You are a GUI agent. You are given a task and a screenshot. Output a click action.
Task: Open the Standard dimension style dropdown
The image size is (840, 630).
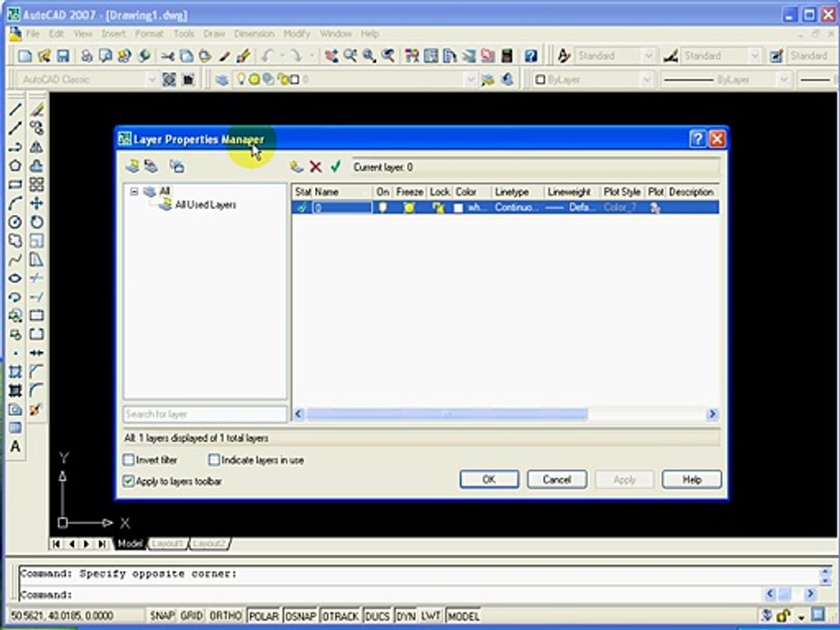(x=754, y=56)
